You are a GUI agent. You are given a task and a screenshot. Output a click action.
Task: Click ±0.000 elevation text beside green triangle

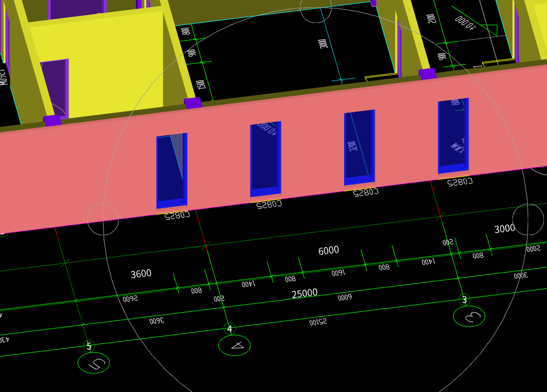pos(465,23)
